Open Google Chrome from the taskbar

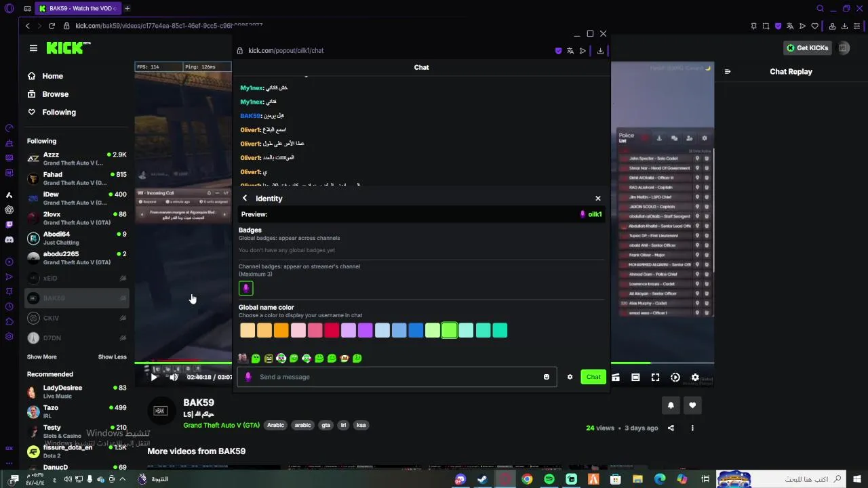[527, 479]
